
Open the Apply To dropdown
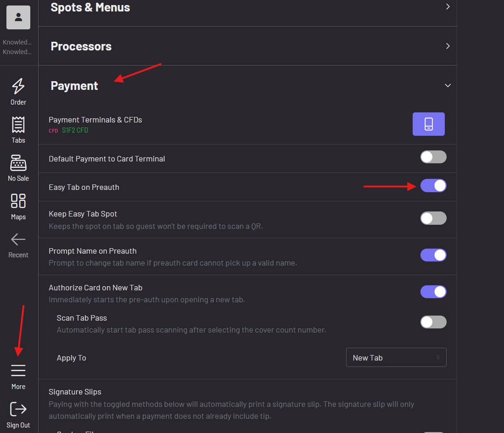tap(396, 358)
